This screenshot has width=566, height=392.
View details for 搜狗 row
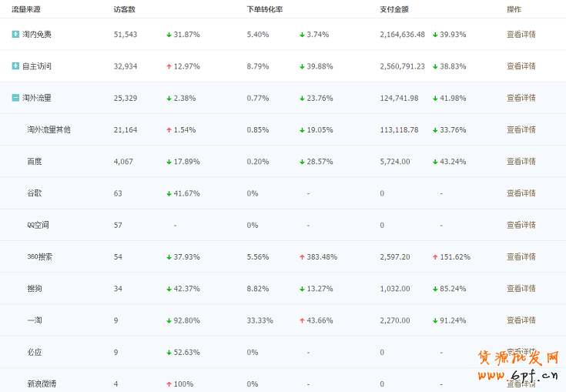(521, 289)
